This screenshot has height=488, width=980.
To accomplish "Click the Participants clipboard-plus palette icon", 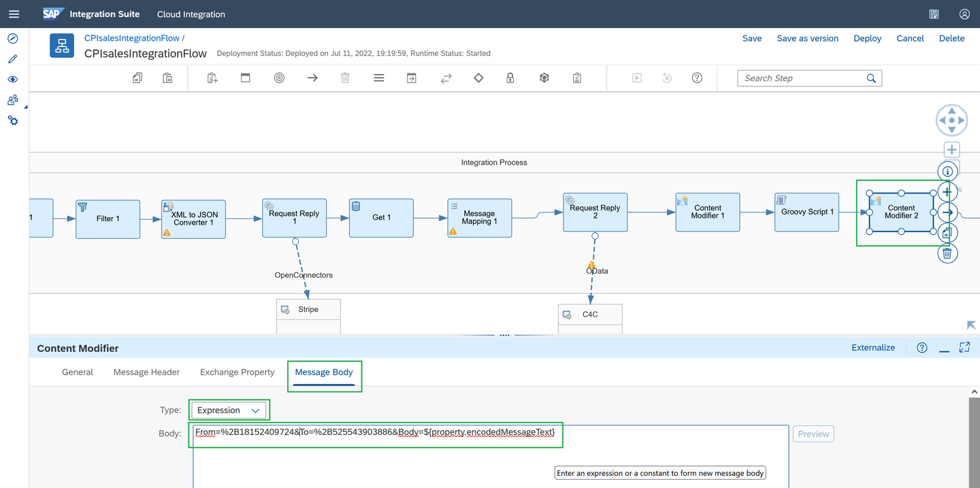I will pos(212,78).
